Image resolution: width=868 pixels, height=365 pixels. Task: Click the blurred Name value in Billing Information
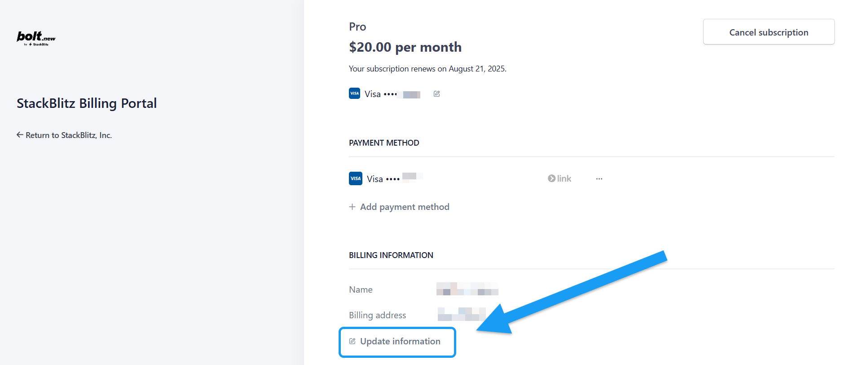(467, 289)
